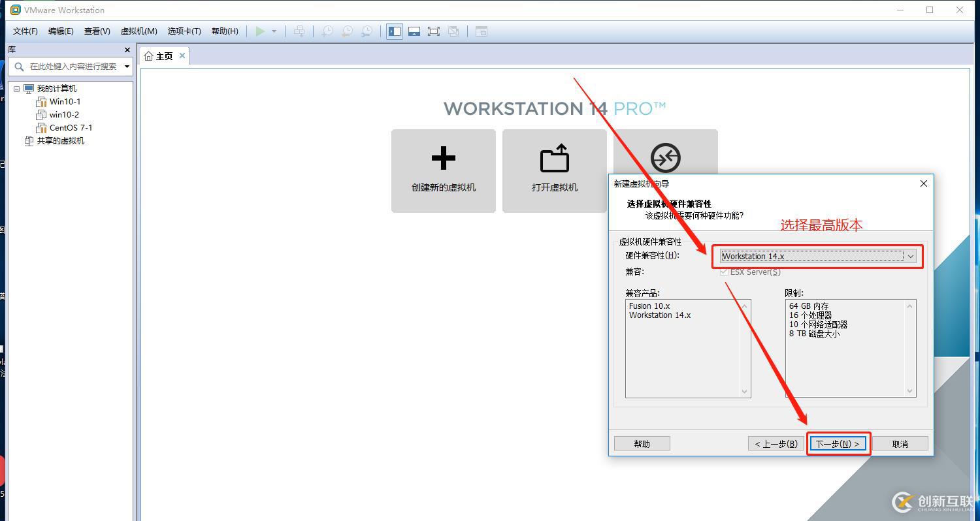
Task: Open the 虚拟机(M) menu
Action: click(139, 31)
